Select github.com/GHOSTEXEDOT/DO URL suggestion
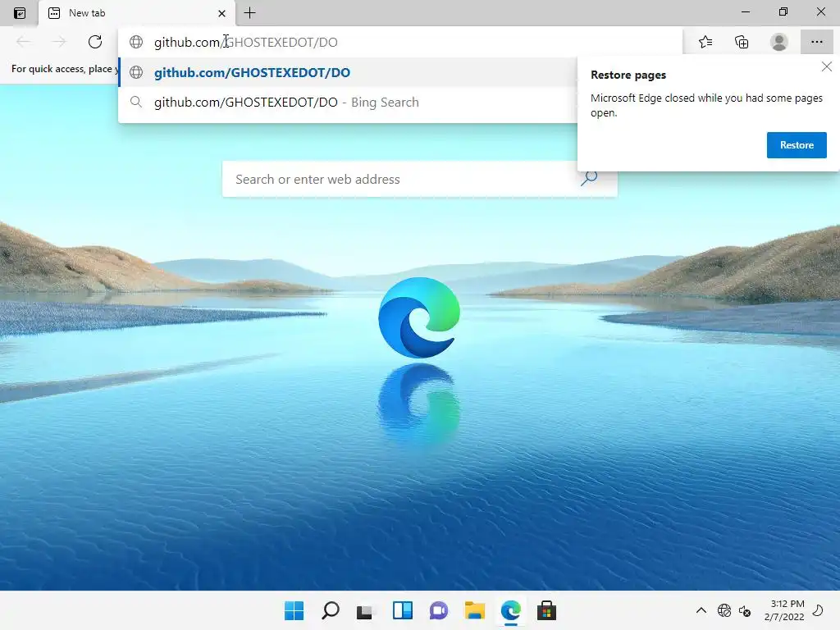This screenshot has width=840, height=630. click(x=347, y=72)
